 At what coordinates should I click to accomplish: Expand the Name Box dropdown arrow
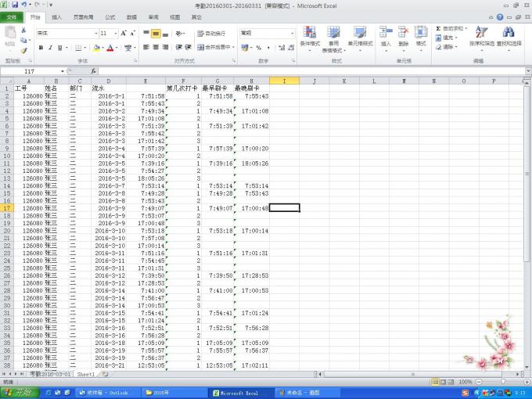[63, 71]
